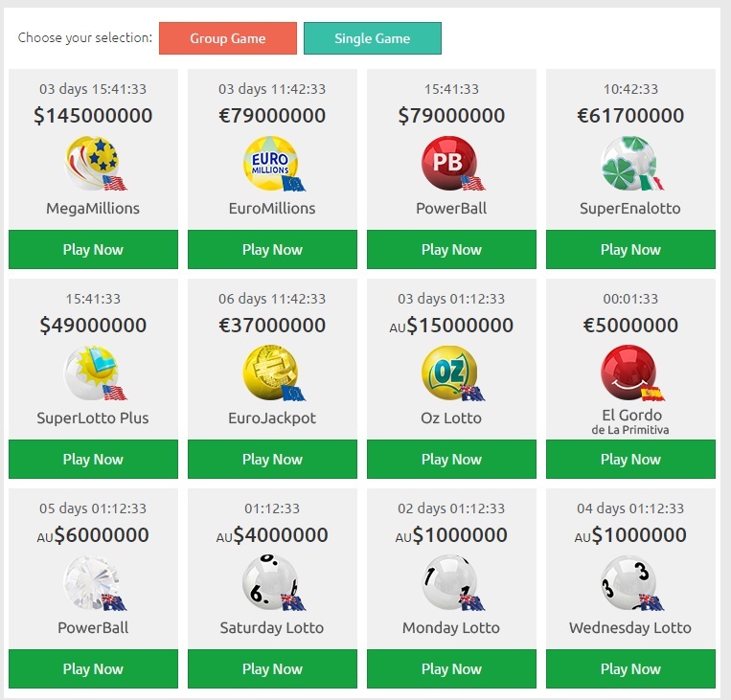Click the El Gordo red ball icon

tap(629, 373)
